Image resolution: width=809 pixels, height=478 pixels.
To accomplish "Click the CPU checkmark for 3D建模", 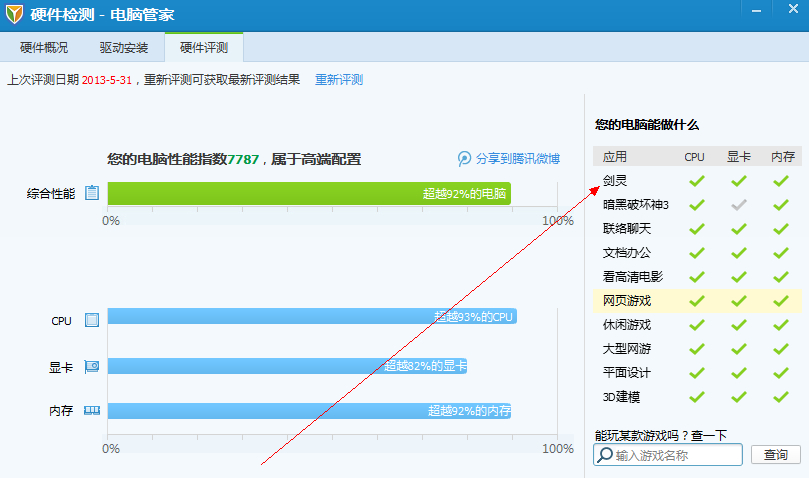I will (x=697, y=397).
